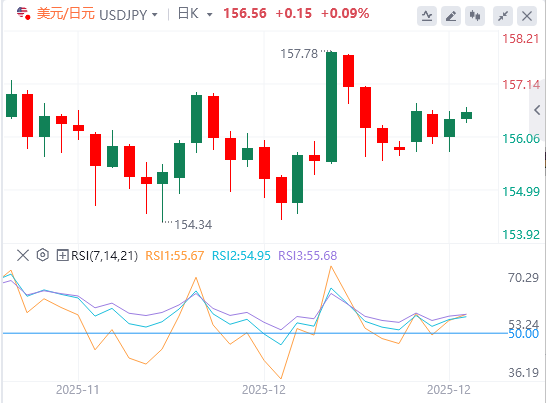The image size is (546, 403).
Task: Click the RSI(7,14,21) indicator label
Action: [104, 256]
